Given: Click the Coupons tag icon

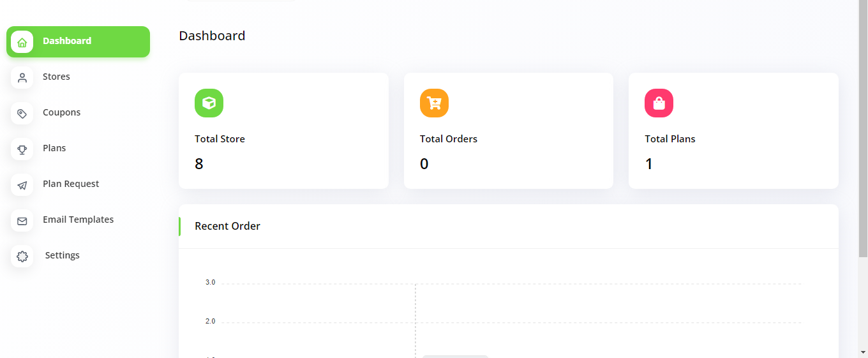Looking at the screenshot, I should tap(22, 114).
